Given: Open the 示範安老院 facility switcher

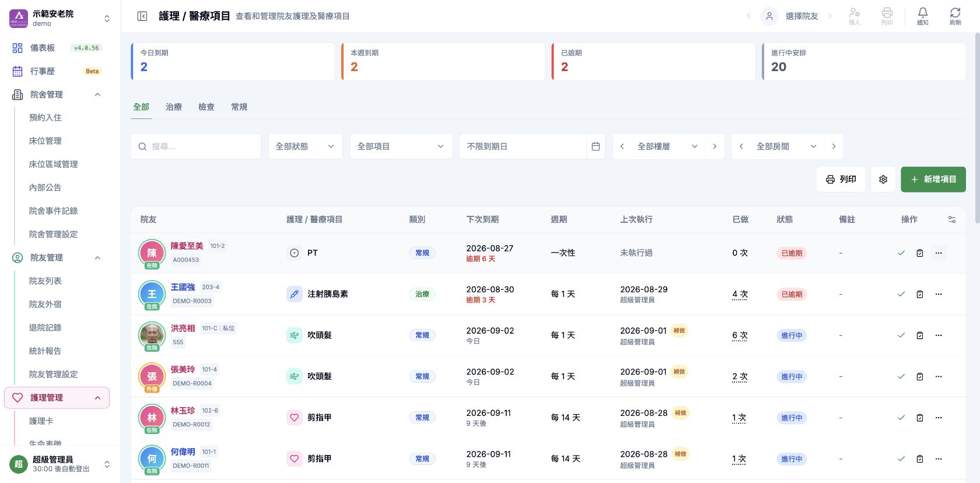Looking at the screenshot, I should tap(60, 18).
